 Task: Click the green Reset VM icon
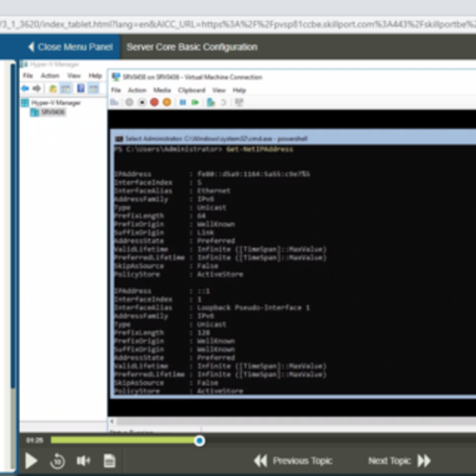coord(195,102)
